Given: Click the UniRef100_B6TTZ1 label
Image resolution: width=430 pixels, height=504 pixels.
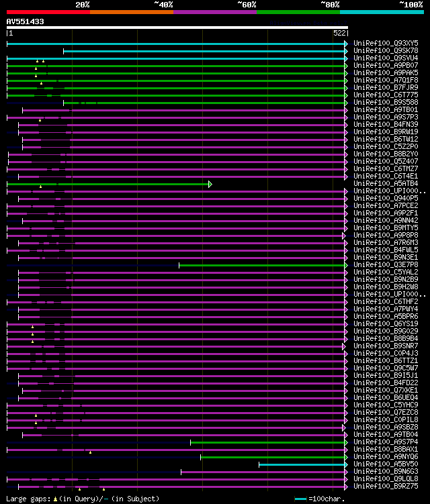Looking at the screenshot, I should [386, 361].
